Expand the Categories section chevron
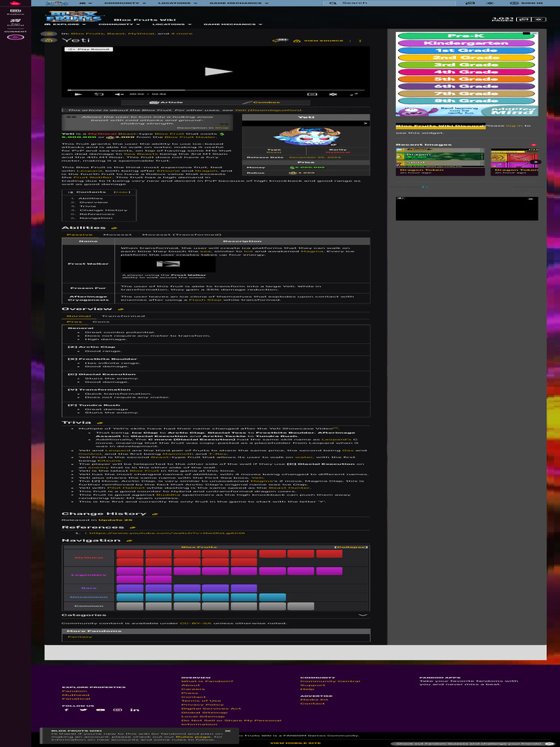This screenshot has width=560, height=747. pos(363,616)
